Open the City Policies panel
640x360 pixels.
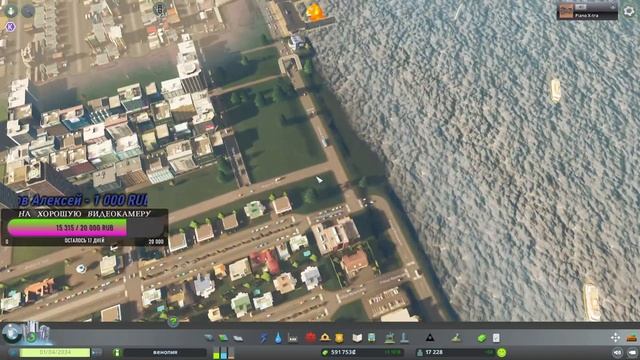coord(496,338)
